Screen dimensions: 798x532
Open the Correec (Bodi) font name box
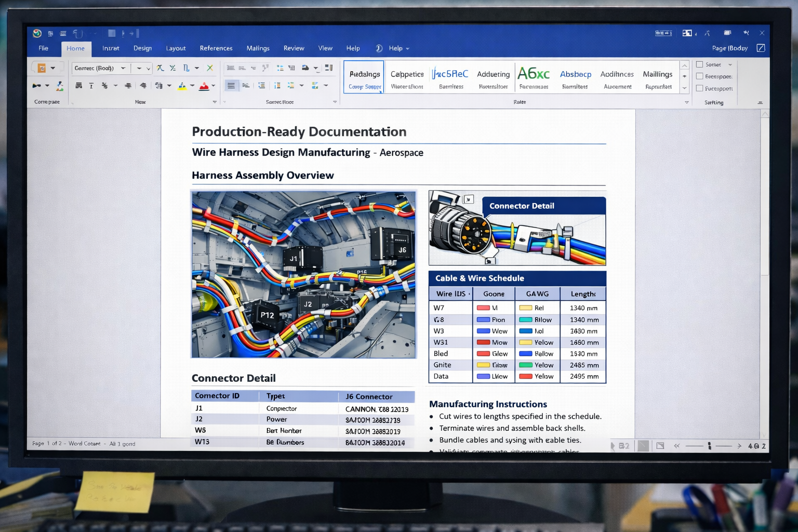click(x=100, y=68)
